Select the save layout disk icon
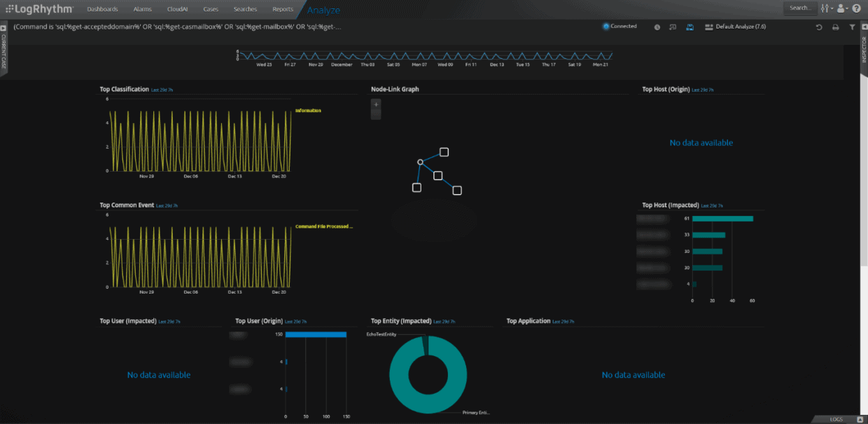 pyautogui.click(x=688, y=26)
